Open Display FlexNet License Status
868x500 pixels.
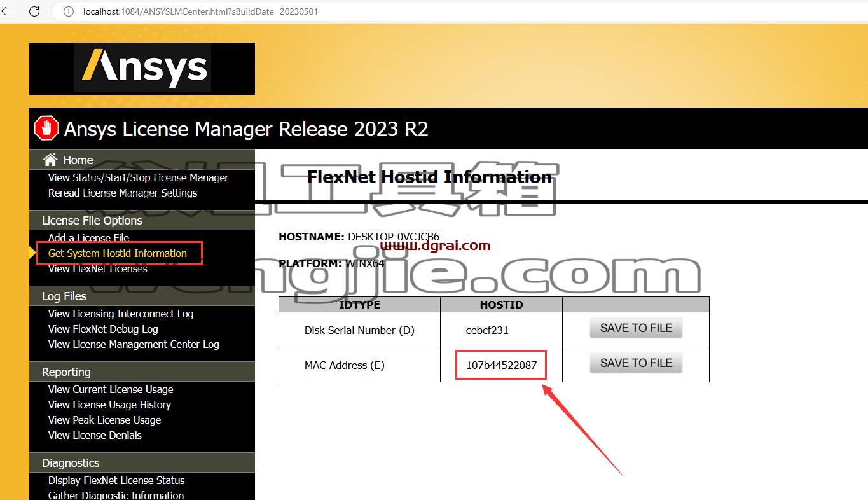point(116,480)
